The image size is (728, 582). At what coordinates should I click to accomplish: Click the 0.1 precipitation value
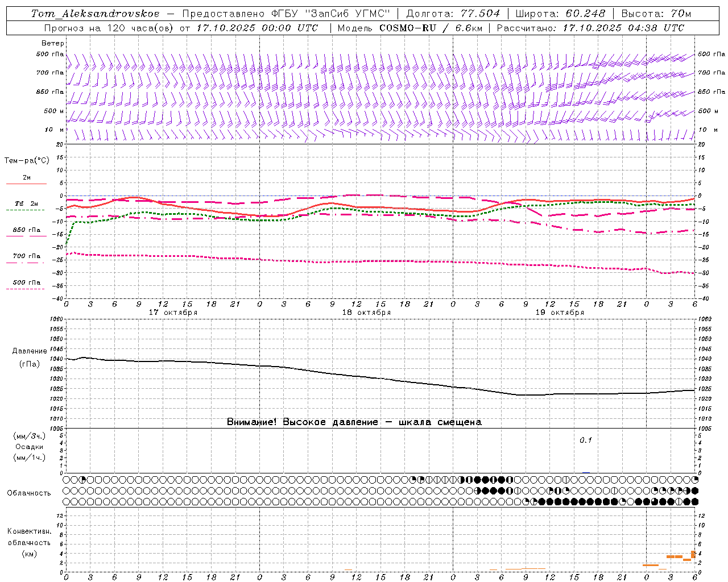click(x=586, y=440)
